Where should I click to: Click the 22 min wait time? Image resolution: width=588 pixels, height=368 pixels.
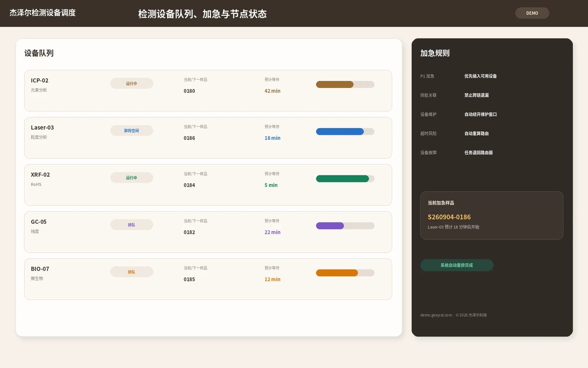pyautogui.click(x=272, y=232)
